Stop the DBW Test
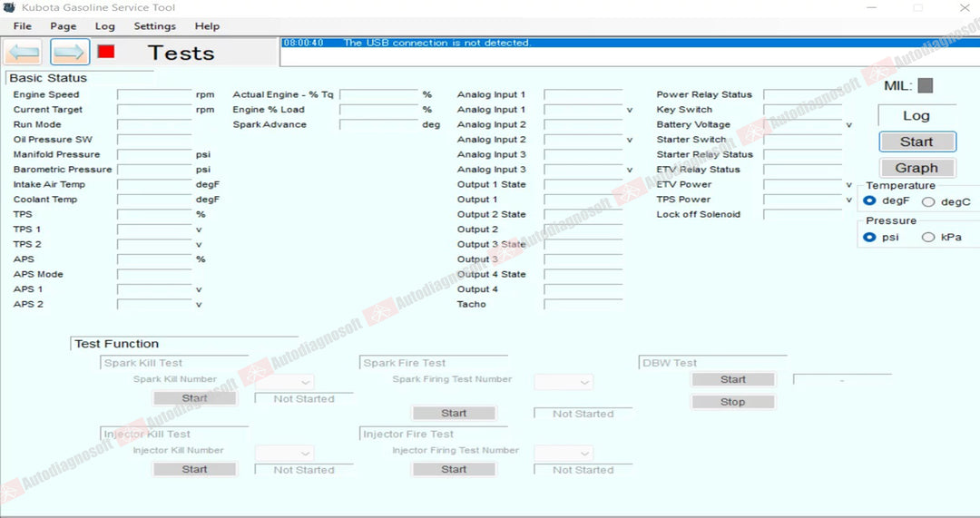980x518 pixels. tap(733, 402)
